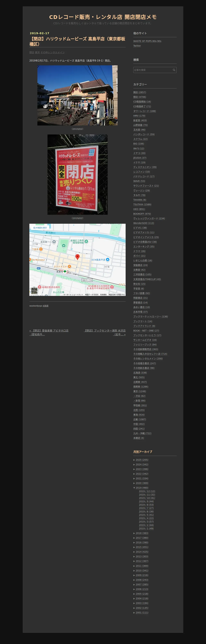The width and height of the screenshot is (206, 644).
Task: Click the 完全閉店 poster photo
Action: click(77, 174)
